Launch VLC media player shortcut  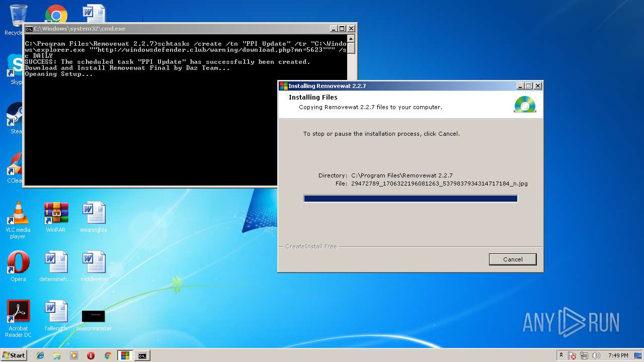click(18, 220)
